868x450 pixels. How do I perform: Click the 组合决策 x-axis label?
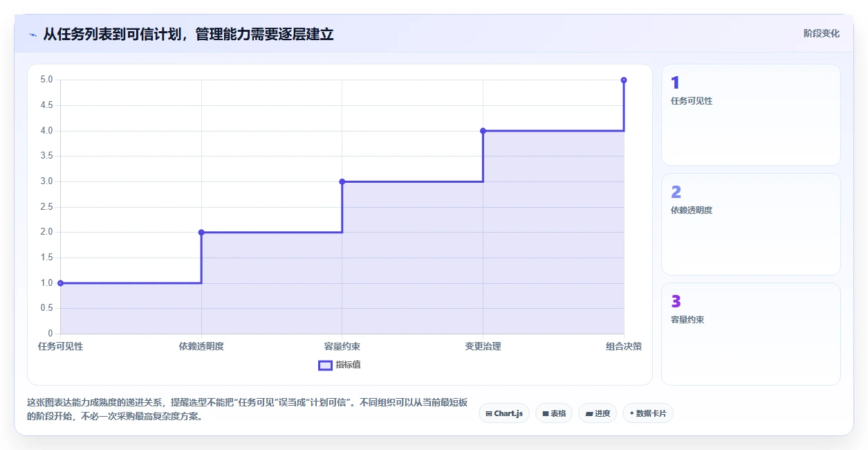pyautogui.click(x=624, y=346)
